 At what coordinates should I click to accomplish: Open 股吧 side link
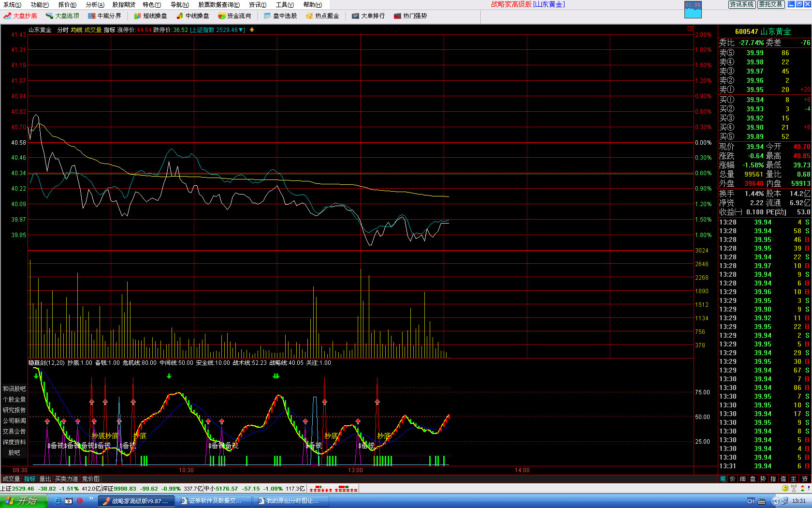point(14,453)
